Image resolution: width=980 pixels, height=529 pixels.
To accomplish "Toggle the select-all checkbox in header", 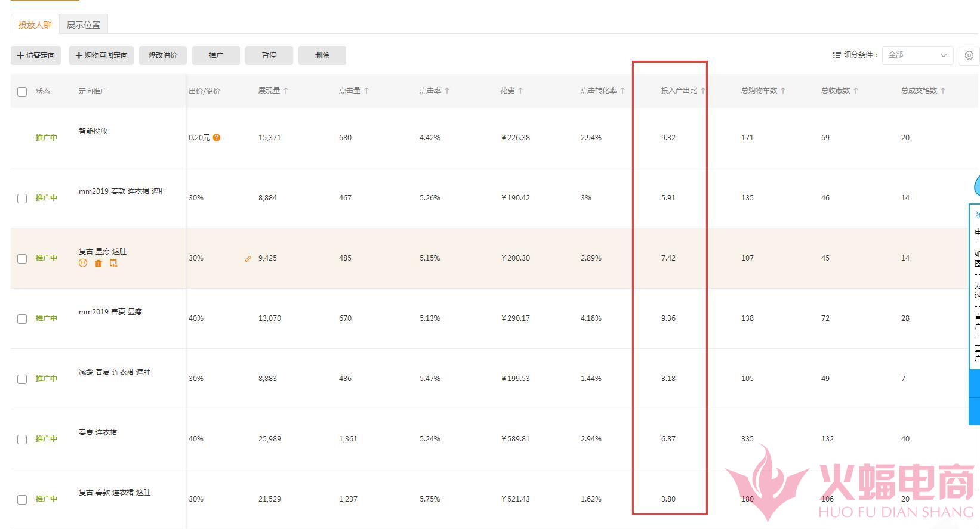I will tap(22, 91).
